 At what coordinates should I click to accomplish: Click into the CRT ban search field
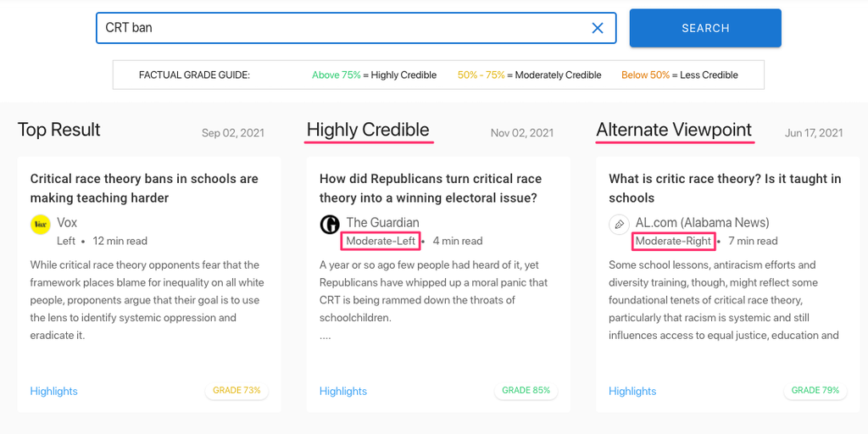click(x=339, y=28)
